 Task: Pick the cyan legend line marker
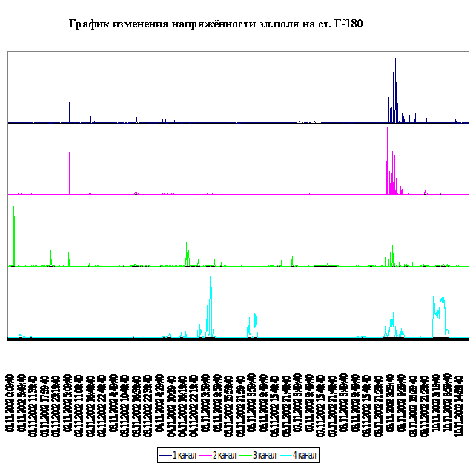285,456
